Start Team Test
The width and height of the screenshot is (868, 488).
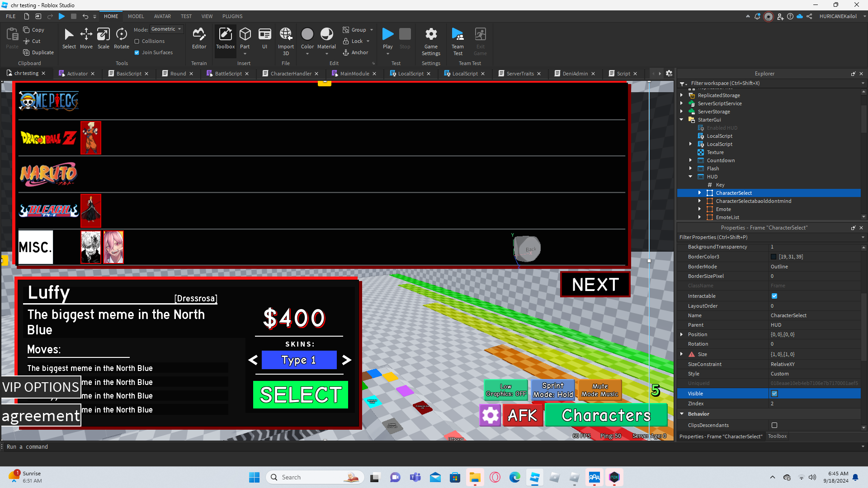coord(458,41)
